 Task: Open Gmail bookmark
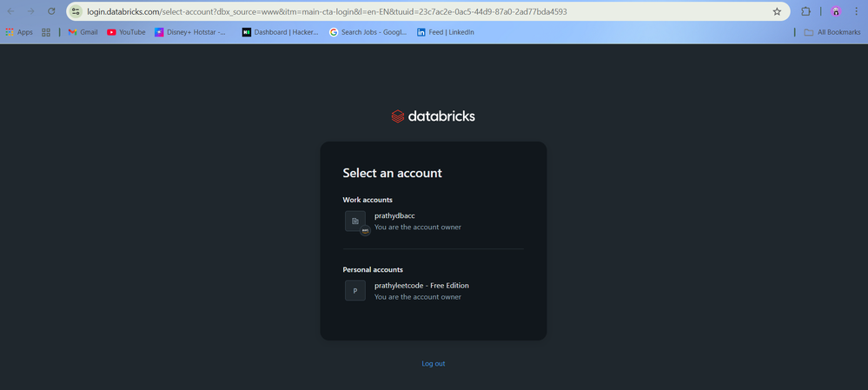click(83, 32)
